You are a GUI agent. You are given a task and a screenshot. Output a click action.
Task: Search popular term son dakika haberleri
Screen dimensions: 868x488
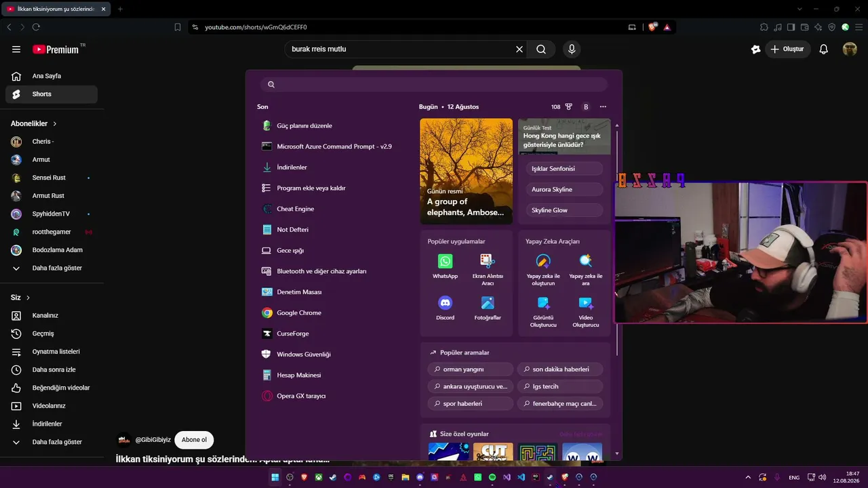(x=559, y=369)
